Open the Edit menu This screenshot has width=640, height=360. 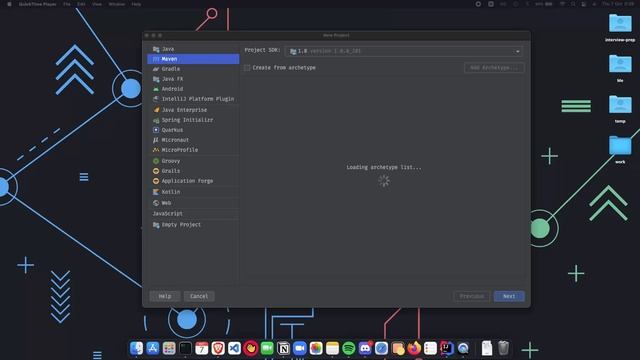82,4
